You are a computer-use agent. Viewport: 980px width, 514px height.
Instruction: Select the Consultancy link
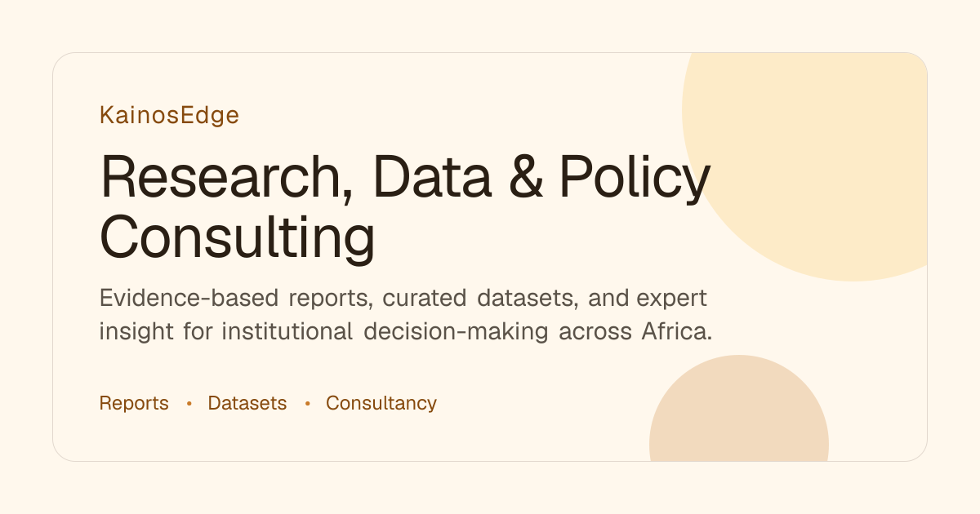[x=381, y=403]
